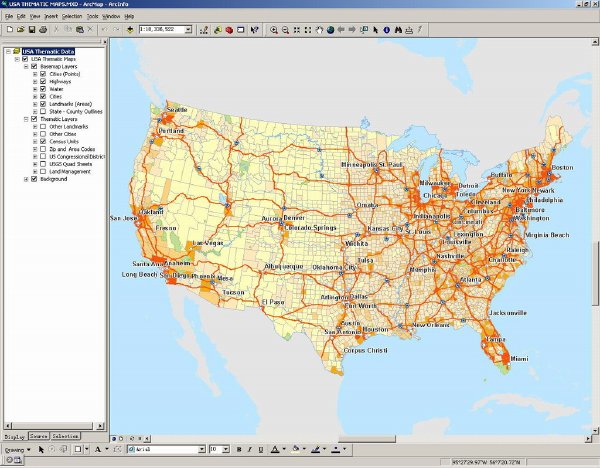Select the Zoom In tool
600x468 pixels.
pyautogui.click(x=274, y=30)
